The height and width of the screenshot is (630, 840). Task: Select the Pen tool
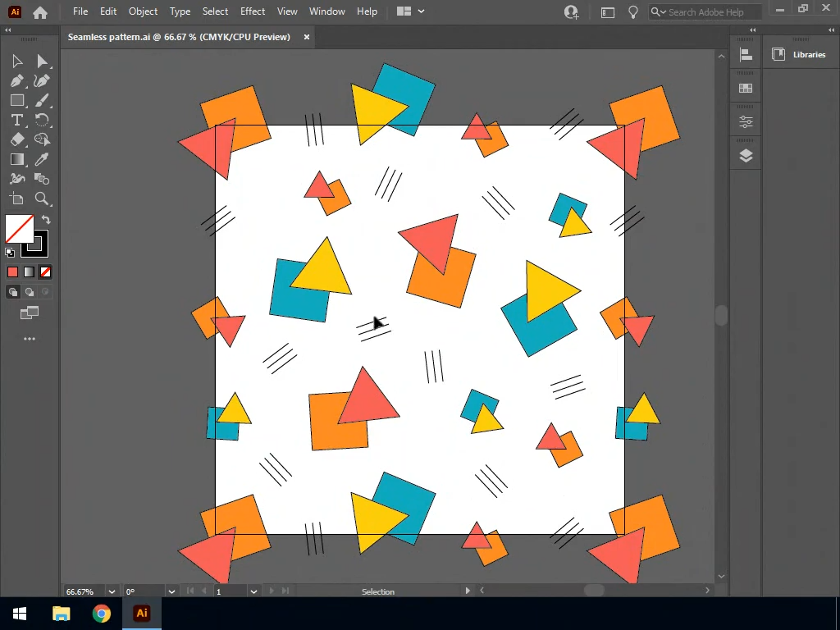[x=17, y=81]
